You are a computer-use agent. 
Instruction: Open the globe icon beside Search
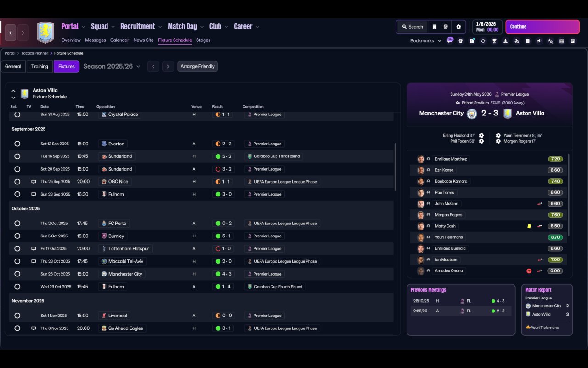click(x=446, y=27)
